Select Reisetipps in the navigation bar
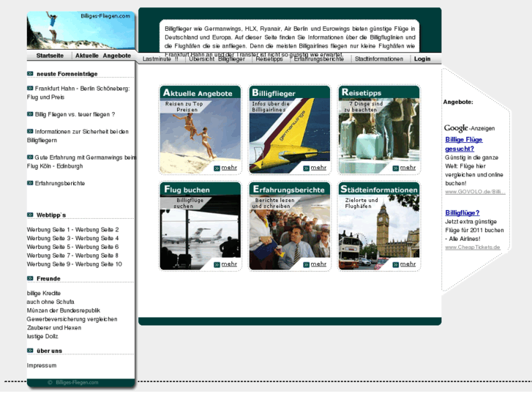The height and width of the screenshot is (399, 532). click(x=269, y=59)
